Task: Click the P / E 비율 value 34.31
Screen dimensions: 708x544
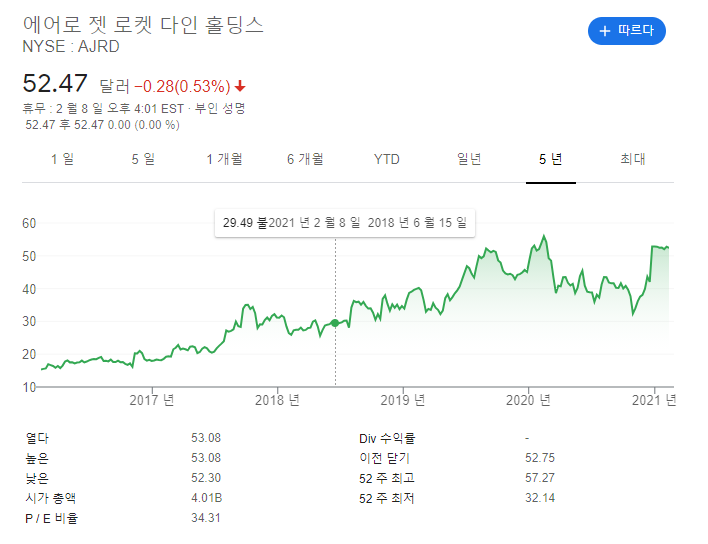Action: [206, 518]
